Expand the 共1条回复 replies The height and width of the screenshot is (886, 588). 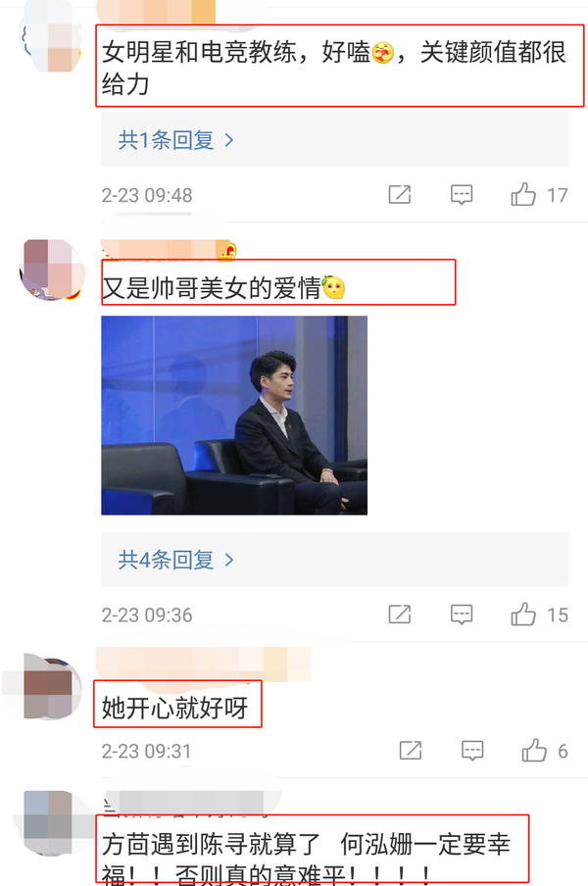pyautogui.click(x=334, y=139)
